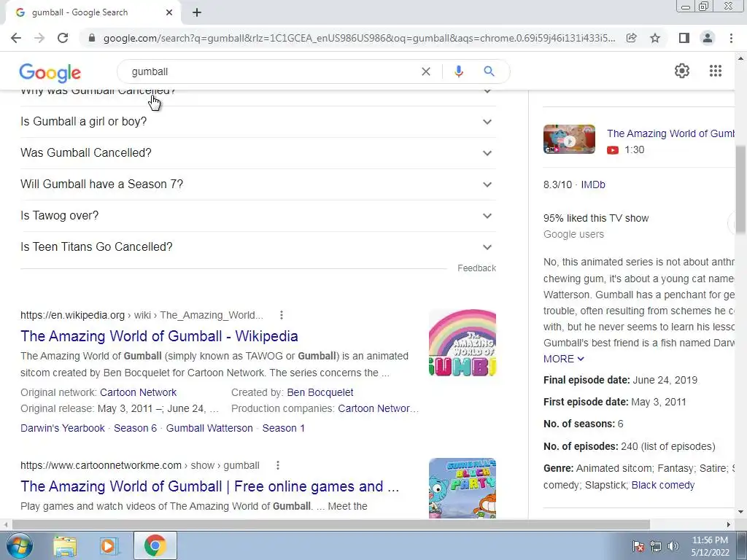
Task: Play the Amazing World of Gumball trailer thumbnail
Action: (569, 139)
